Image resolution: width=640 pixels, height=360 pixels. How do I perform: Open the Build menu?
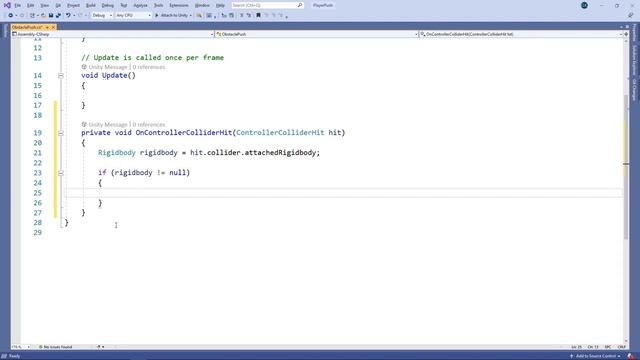click(x=91, y=5)
